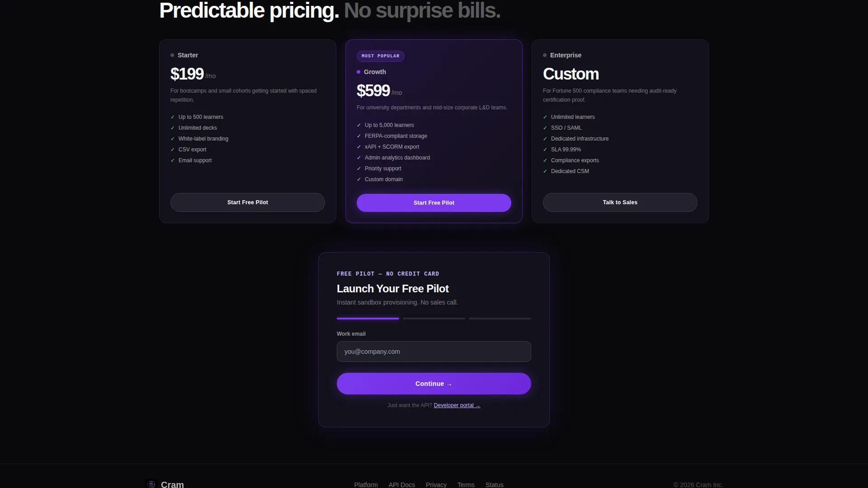868x488 pixels.
Task: Click the purple dot beside Growth plan
Action: [x=359, y=72]
